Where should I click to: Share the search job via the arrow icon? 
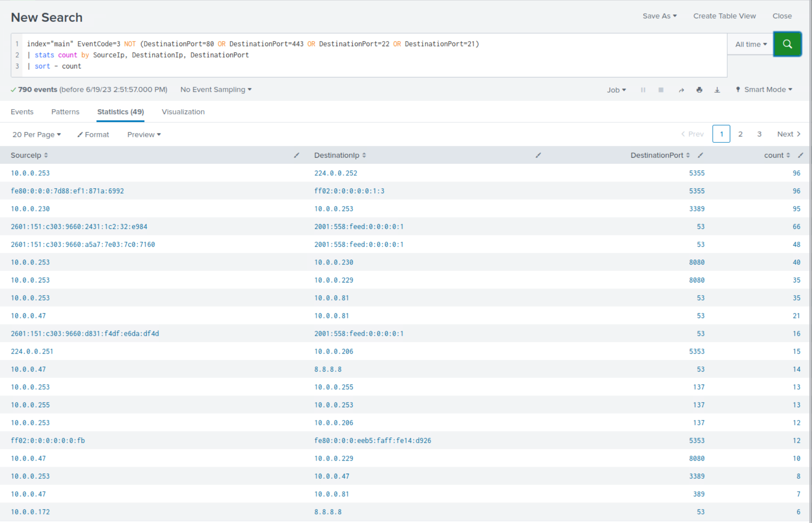(x=681, y=90)
